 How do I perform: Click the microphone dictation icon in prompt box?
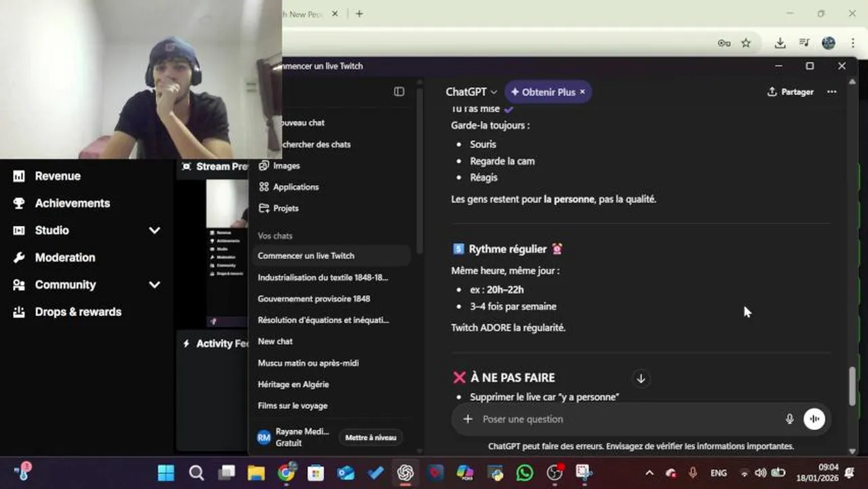(x=789, y=419)
